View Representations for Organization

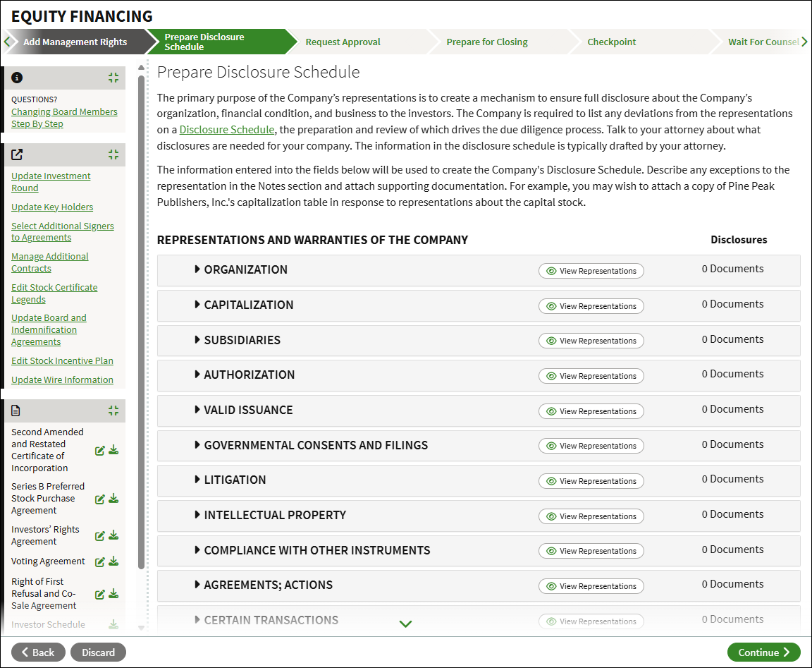click(591, 271)
